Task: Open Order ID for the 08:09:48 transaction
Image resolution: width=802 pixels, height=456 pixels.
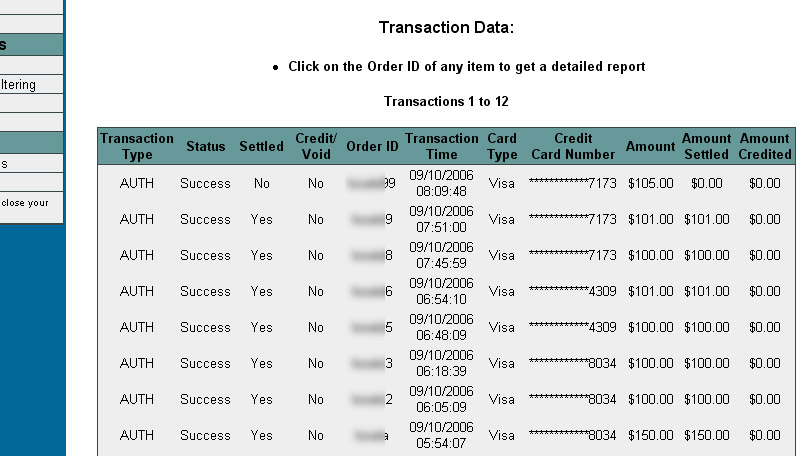Action: (371, 183)
